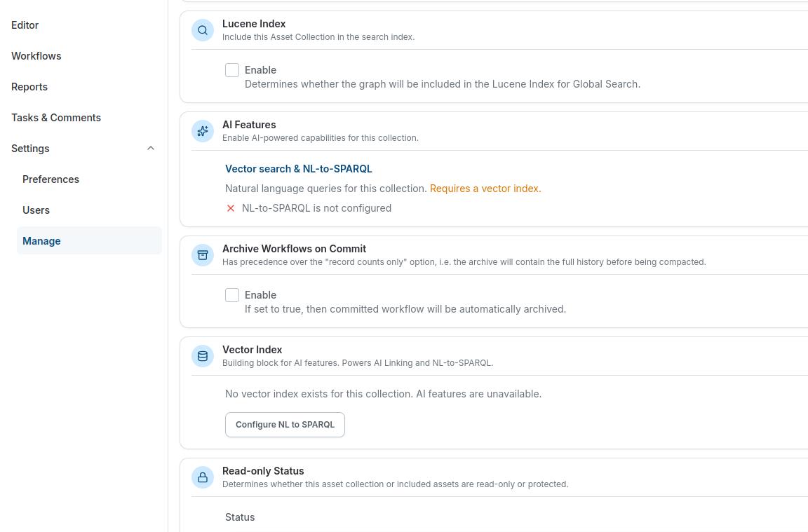The width and height of the screenshot is (808, 532).
Task: Click the Lucene Index magnifier icon
Action: tap(203, 30)
